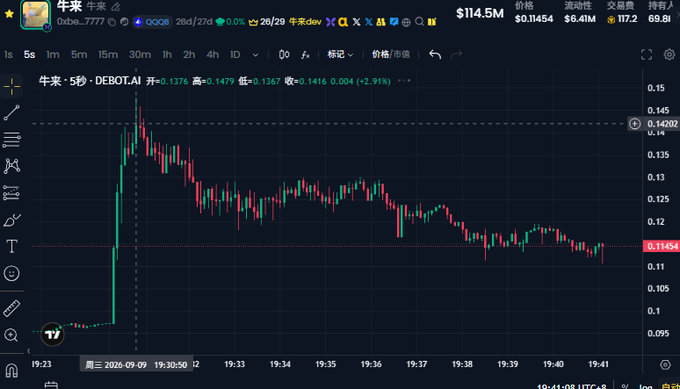Viewport: 680px width, 389px height.
Task: Copy the 0xbe...7777 contract address
Action: click(x=112, y=22)
